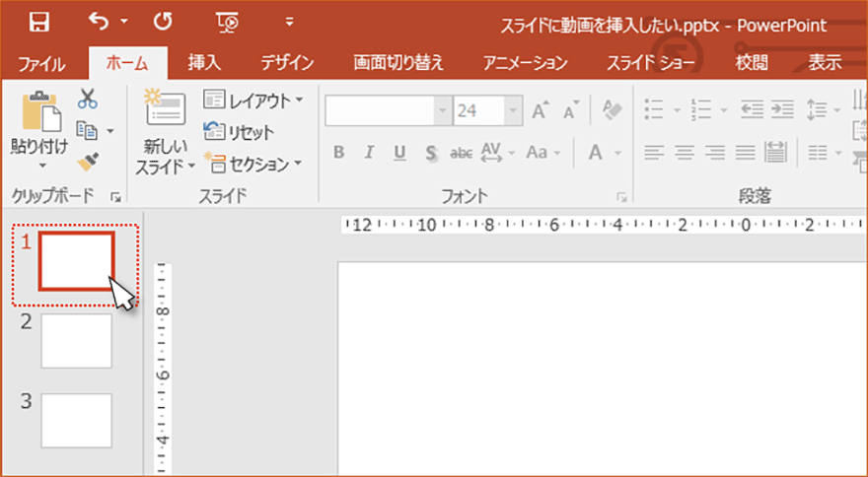Screen dimensions: 868x477
Task: Click the Cut scissors icon
Action: click(88, 100)
